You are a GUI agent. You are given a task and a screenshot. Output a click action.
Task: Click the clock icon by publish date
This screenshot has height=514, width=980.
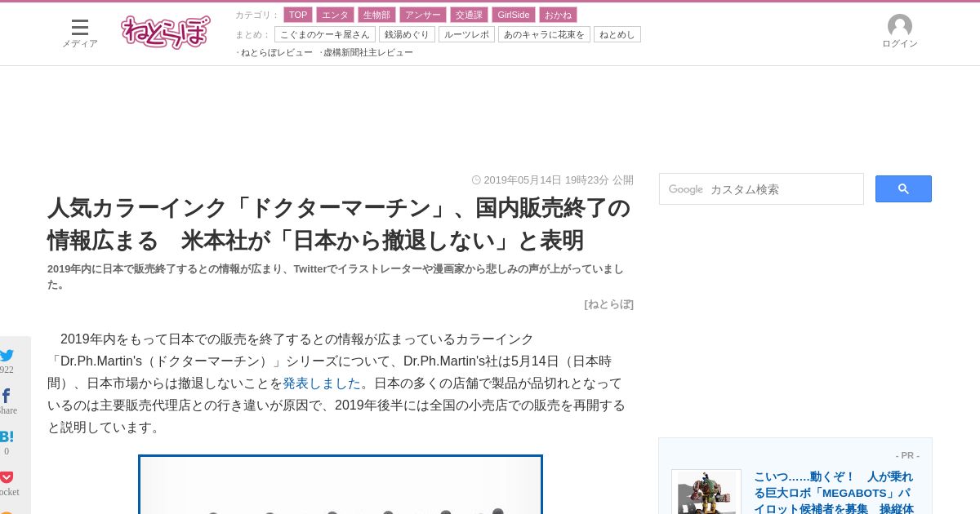click(476, 180)
